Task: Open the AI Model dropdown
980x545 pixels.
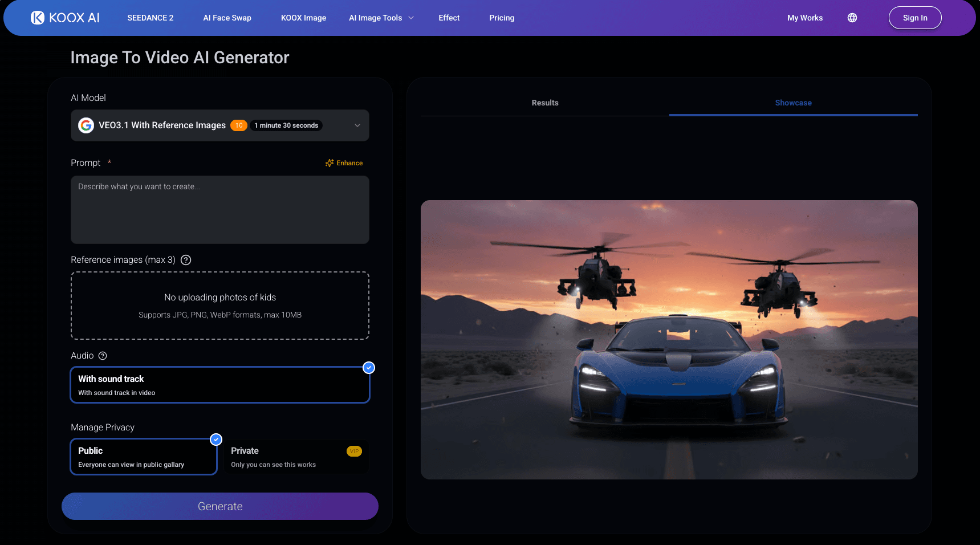Action: [x=357, y=125]
